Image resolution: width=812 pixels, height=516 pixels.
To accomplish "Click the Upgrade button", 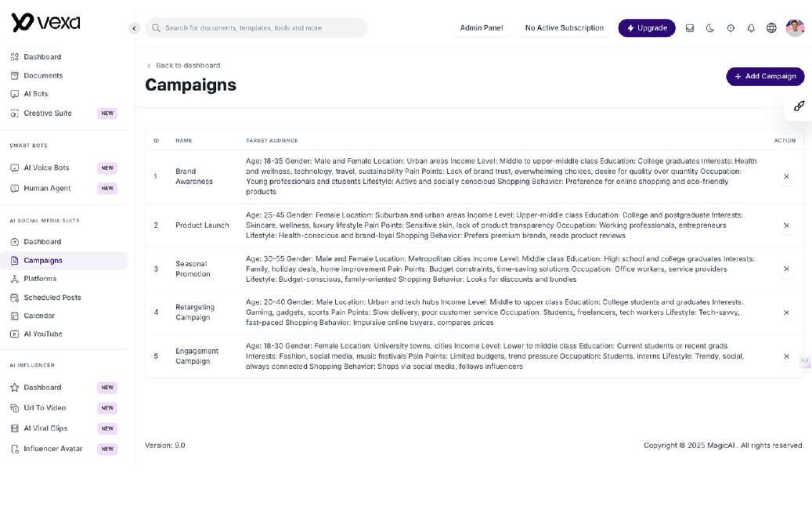I will click(647, 28).
